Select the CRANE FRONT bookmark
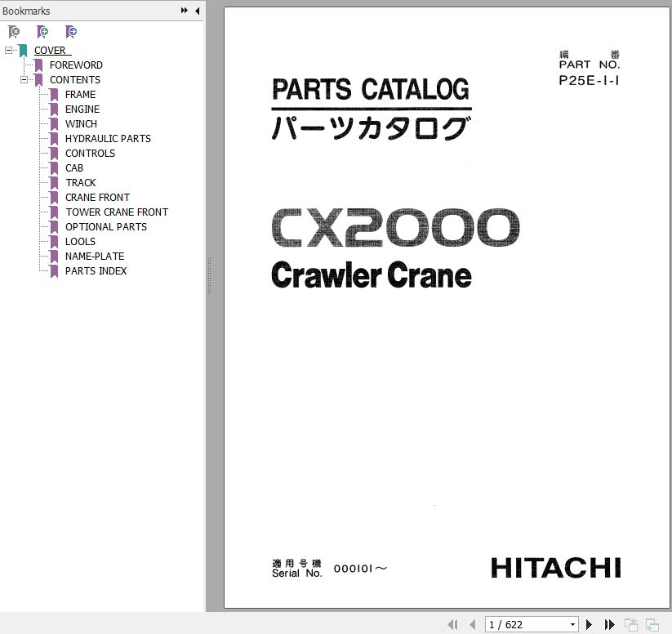This screenshot has height=634, width=672. (x=97, y=198)
